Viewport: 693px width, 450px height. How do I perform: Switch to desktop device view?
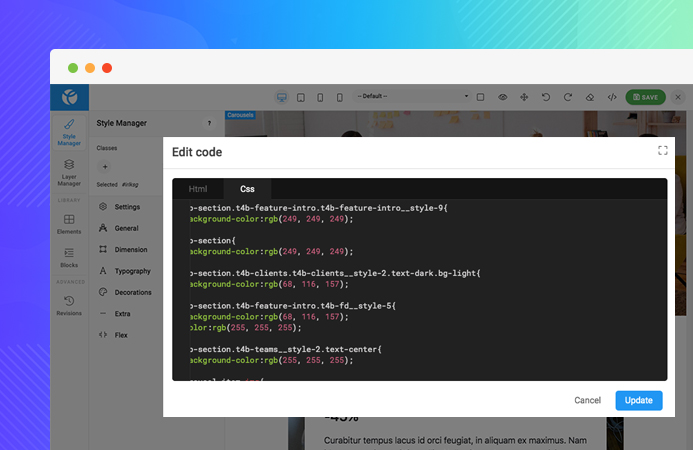tap(282, 97)
